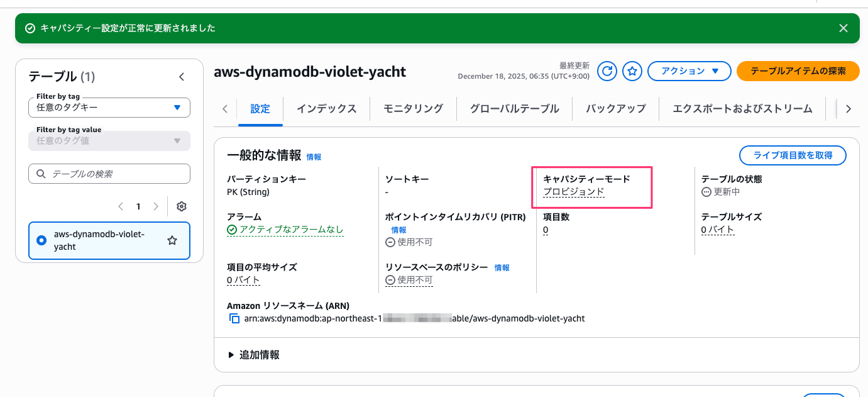
Task: Select aws-dynamodb-violet-yacht radio button
Action: [x=42, y=240]
